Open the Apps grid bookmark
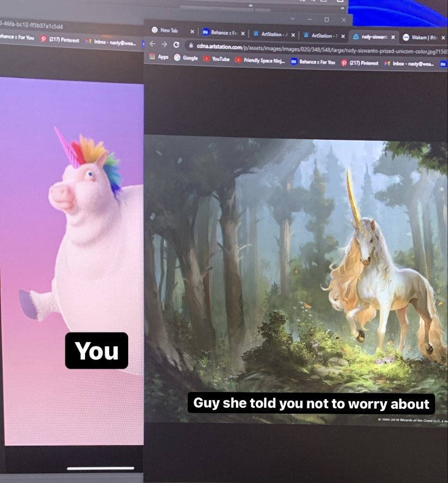The height and width of the screenshot is (483, 448). click(159, 57)
